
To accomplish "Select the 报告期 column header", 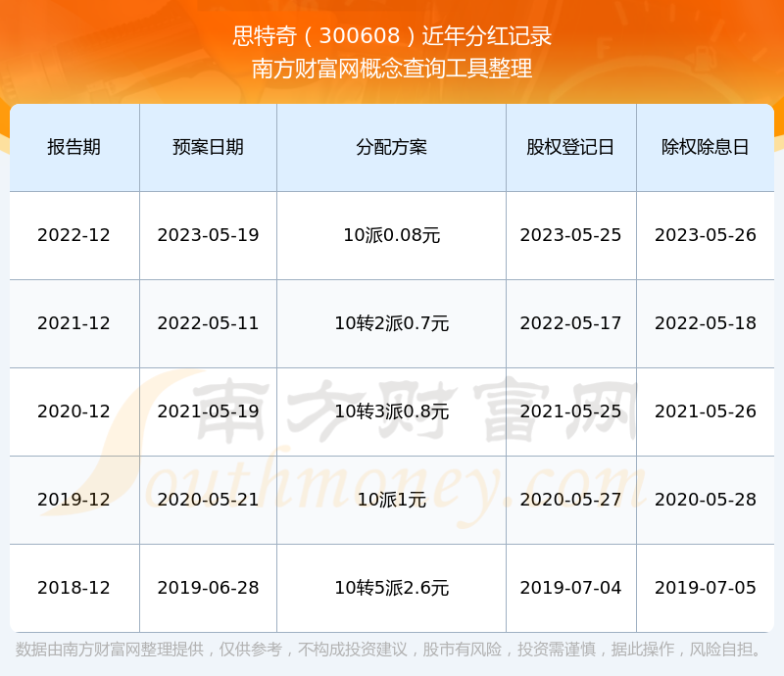I will click(x=74, y=147).
